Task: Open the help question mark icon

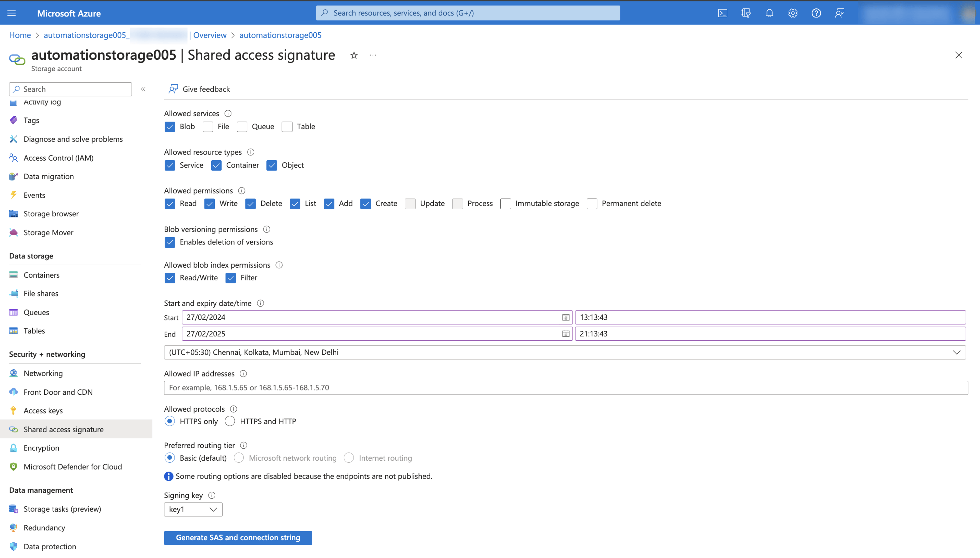Action: [816, 13]
